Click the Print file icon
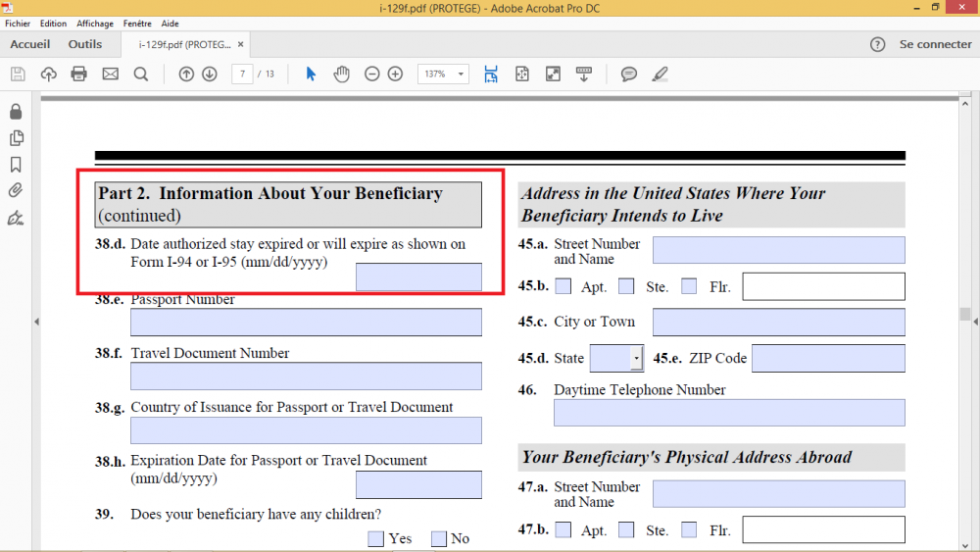 pyautogui.click(x=79, y=75)
